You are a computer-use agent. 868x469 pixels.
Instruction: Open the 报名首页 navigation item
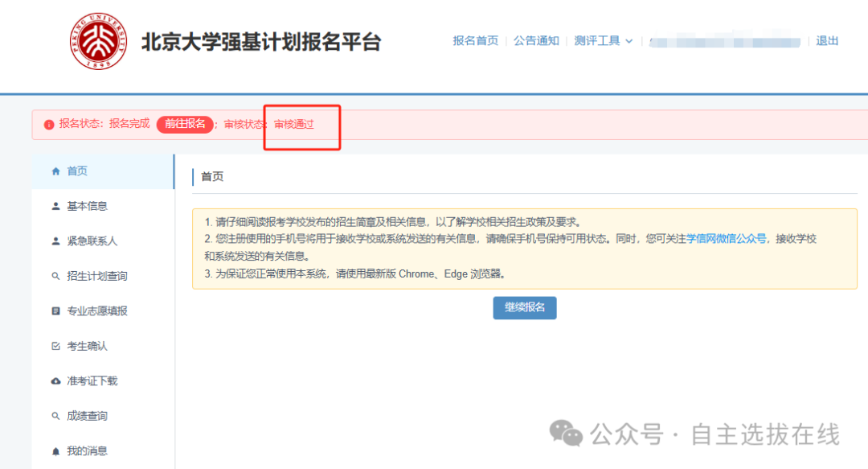[x=476, y=40]
